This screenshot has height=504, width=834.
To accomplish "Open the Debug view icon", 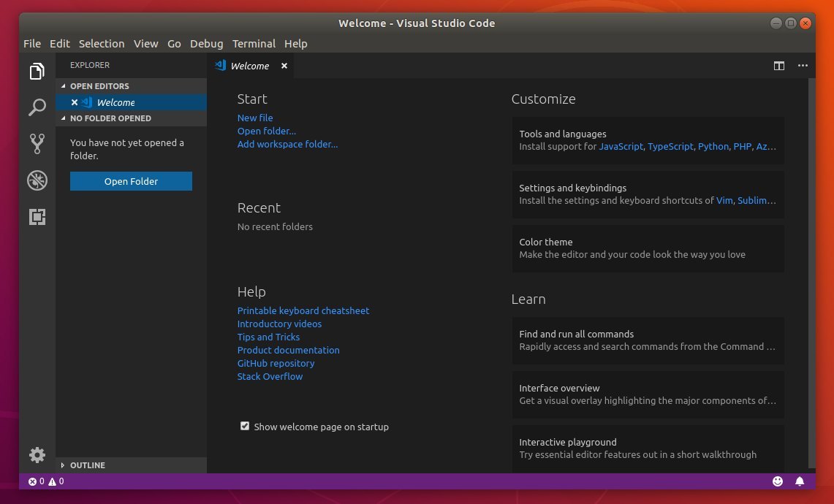I will click(x=37, y=180).
